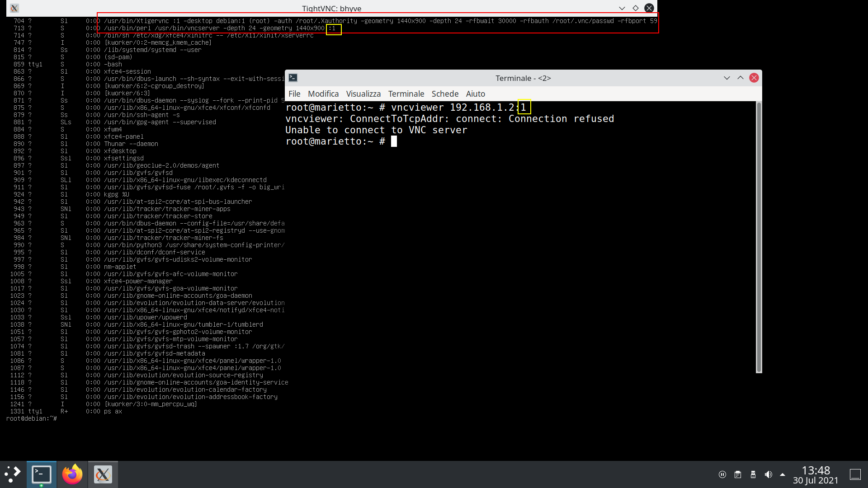
Task: Click the media pause tray icon
Action: (x=722, y=474)
